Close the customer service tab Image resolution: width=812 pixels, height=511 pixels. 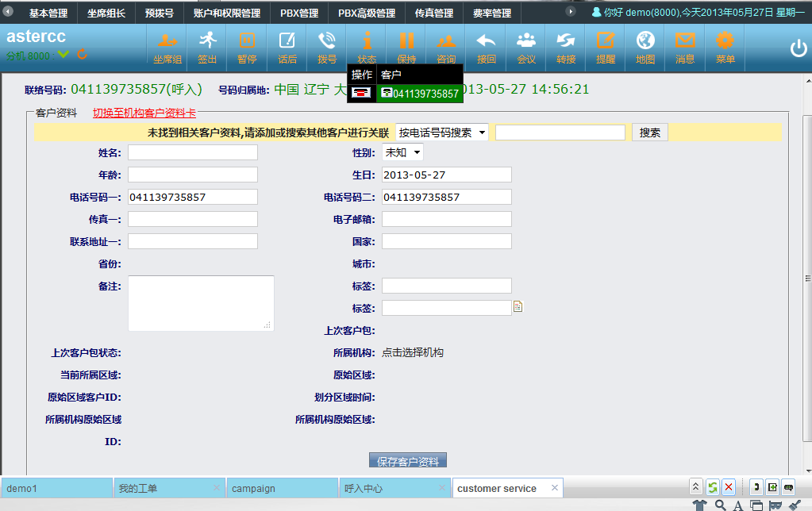[x=555, y=488]
